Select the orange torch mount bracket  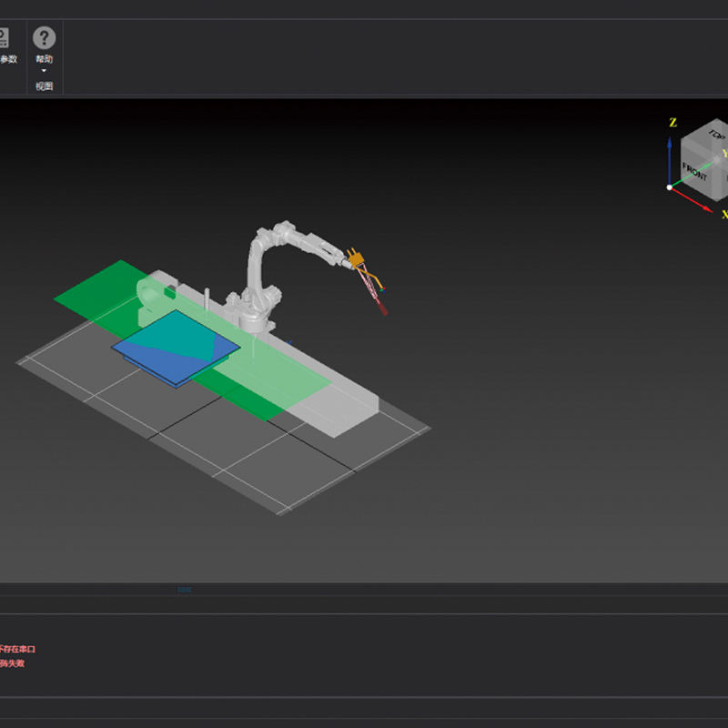pos(355,258)
